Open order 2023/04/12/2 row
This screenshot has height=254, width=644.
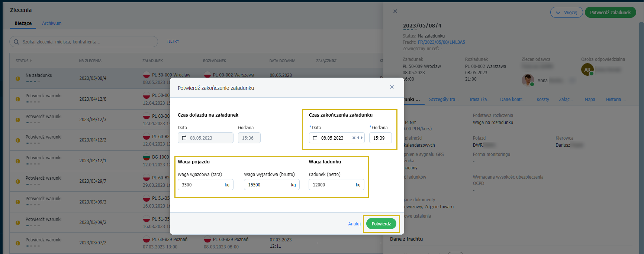coord(93,140)
